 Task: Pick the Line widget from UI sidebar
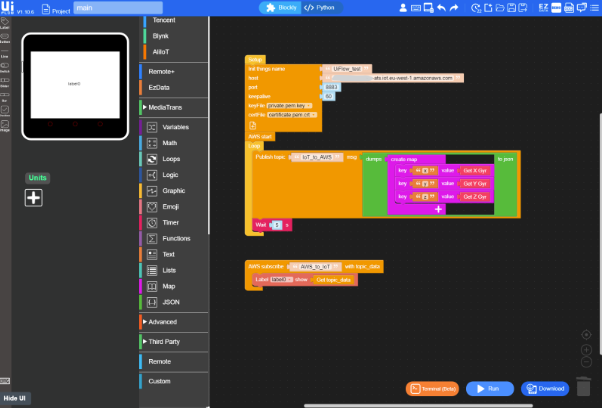pyautogui.click(x=5, y=53)
